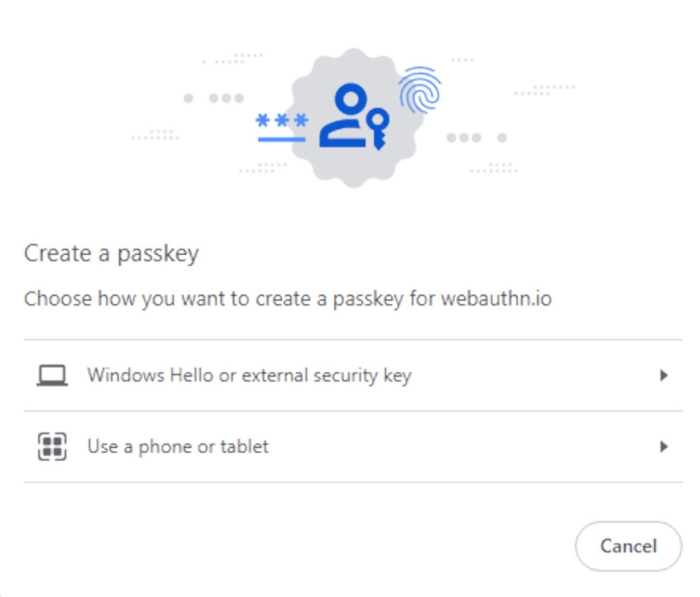Cancel the passkey creation dialog
The width and height of the screenshot is (700, 597).
click(629, 546)
